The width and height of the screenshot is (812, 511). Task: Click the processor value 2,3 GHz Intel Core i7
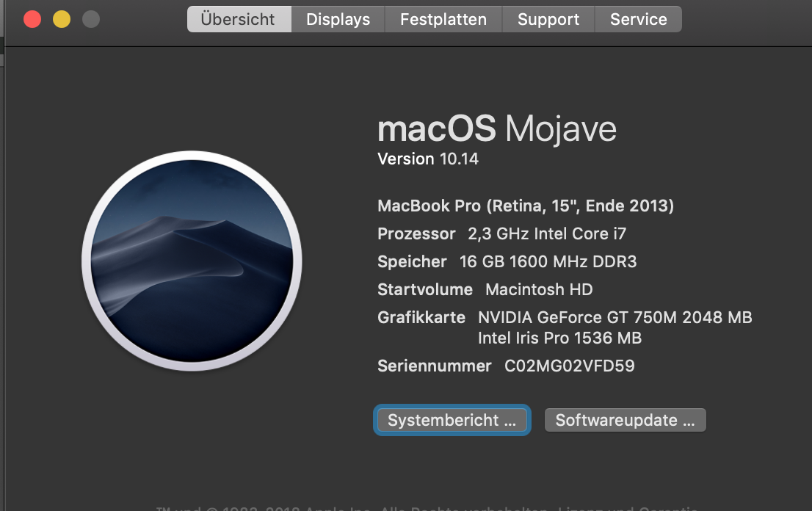(547, 234)
